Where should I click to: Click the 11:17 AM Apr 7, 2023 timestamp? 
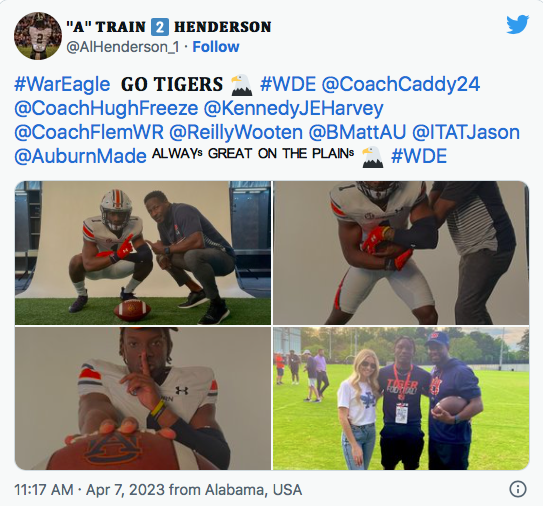click(158, 489)
